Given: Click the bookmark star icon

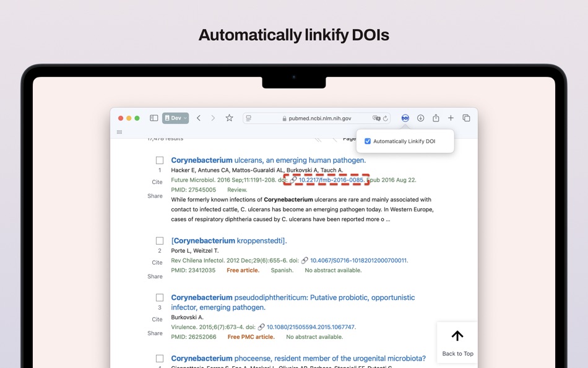Looking at the screenshot, I should (229, 118).
